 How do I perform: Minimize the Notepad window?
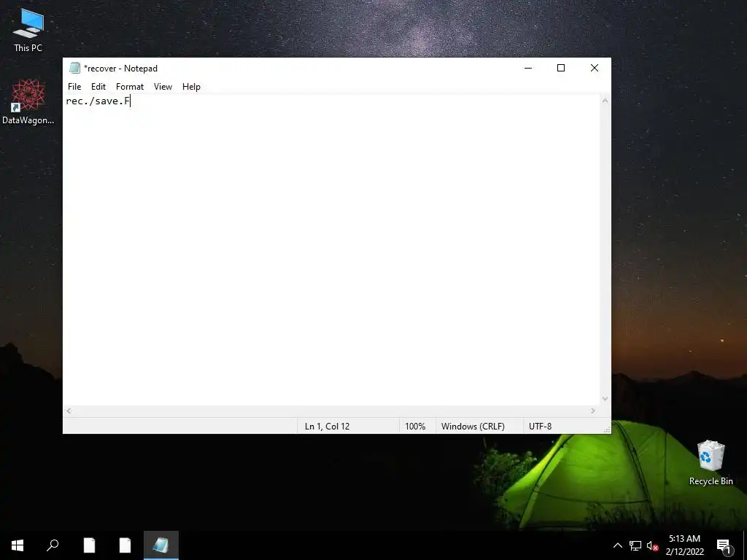coord(528,68)
